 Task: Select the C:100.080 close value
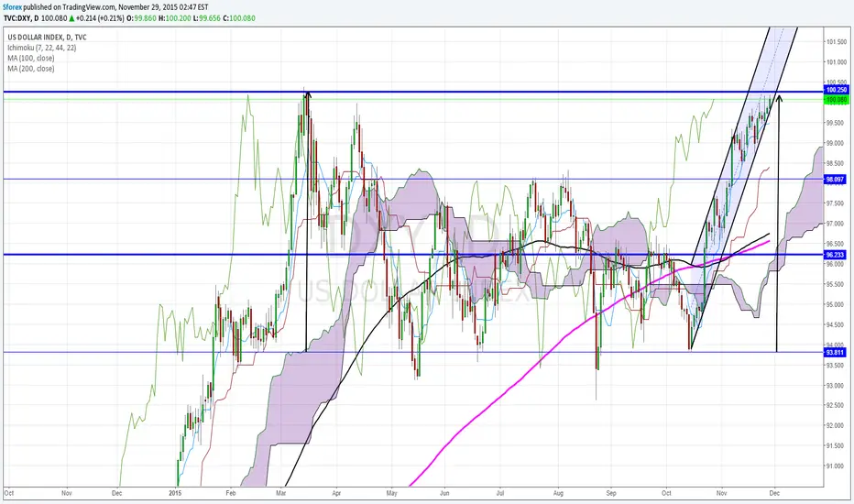241,18
